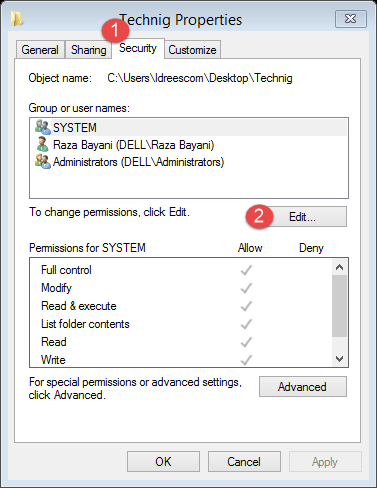Click the Read & execute allow checkmark
377x488 pixels.
246,306
